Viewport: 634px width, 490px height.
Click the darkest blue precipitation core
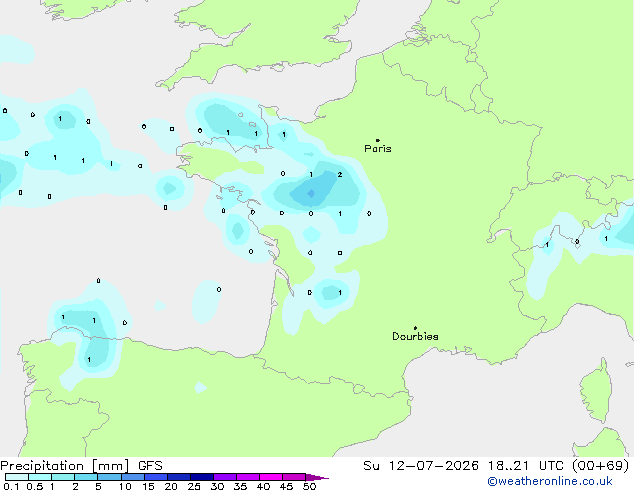point(311,194)
